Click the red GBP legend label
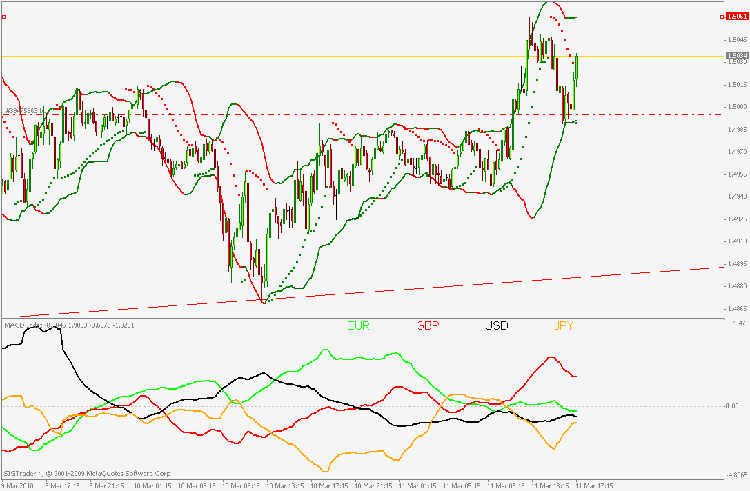The height and width of the screenshot is (491, 750). click(428, 326)
